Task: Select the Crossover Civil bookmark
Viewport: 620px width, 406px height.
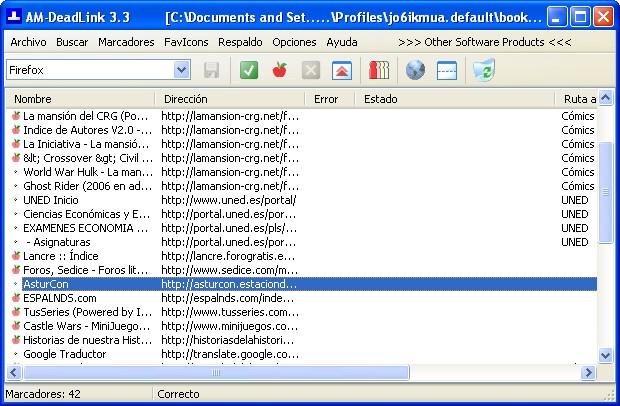Action: (88, 158)
